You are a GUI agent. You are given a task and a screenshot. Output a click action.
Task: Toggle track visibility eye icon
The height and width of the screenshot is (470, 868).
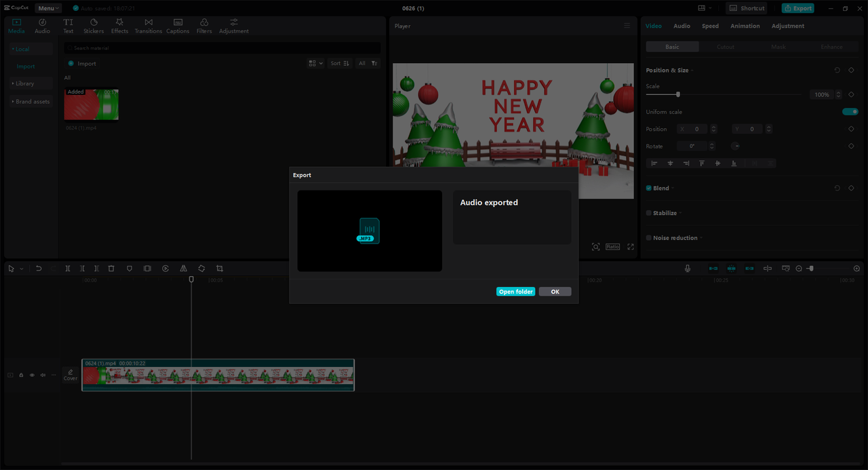click(x=32, y=375)
